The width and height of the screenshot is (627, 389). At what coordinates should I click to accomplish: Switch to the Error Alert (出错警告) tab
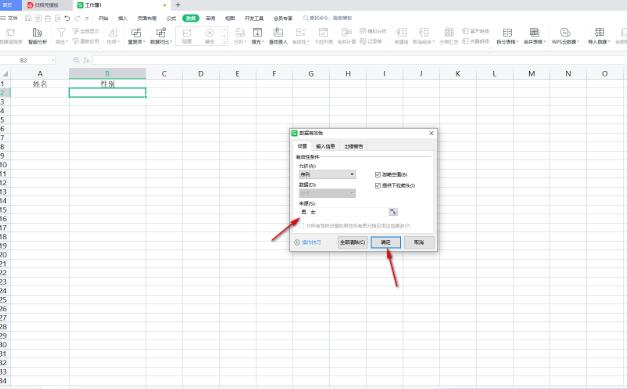pos(354,146)
